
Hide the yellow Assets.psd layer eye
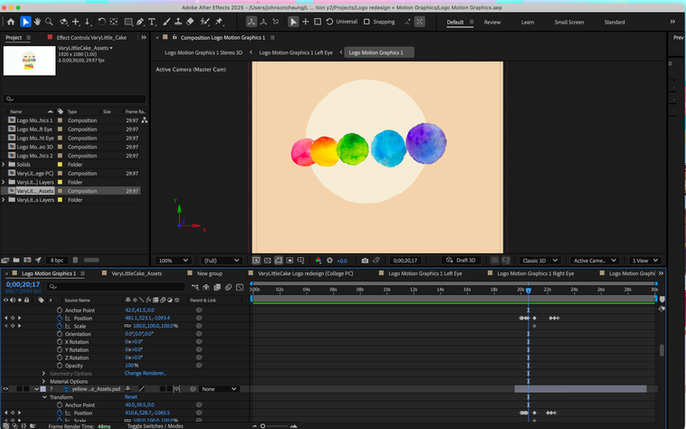click(6, 389)
